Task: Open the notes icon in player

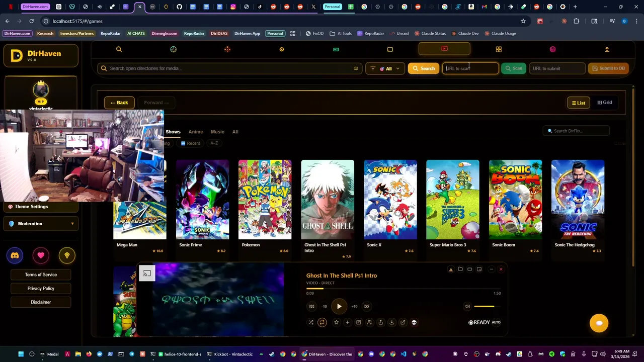Action: tap(358, 322)
